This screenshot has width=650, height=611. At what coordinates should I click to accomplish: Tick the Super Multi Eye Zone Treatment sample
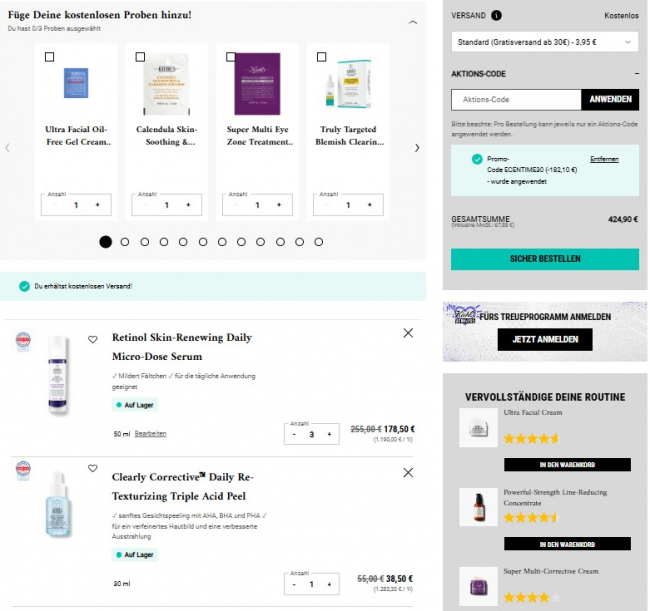pyautogui.click(x=230, y=57)
